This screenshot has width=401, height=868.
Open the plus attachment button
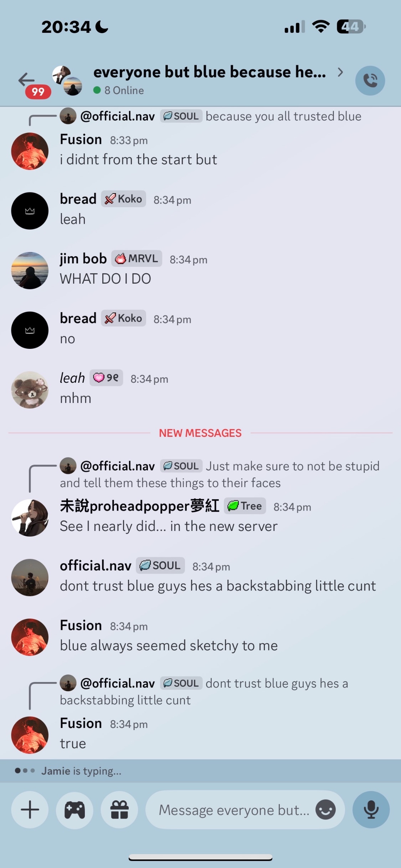[x=30, y=810]
